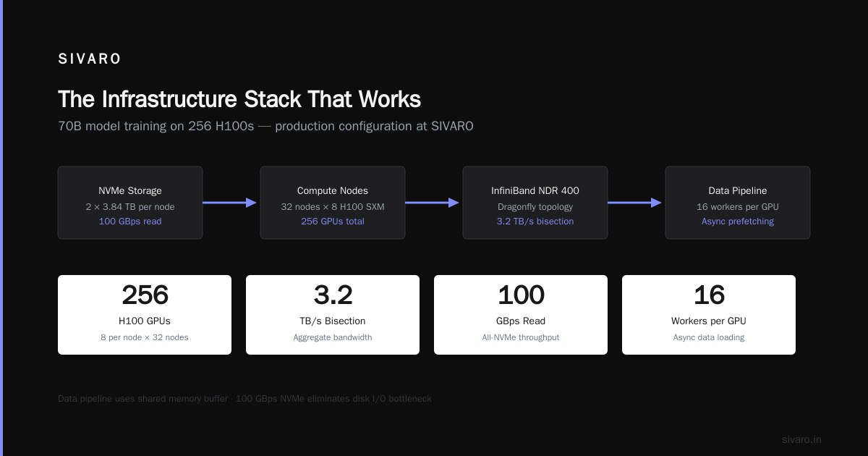Viewport: 868px width, 456px height.
Task: Click the "256 GPUs total" highlighted text
Action: click(333, 221)
